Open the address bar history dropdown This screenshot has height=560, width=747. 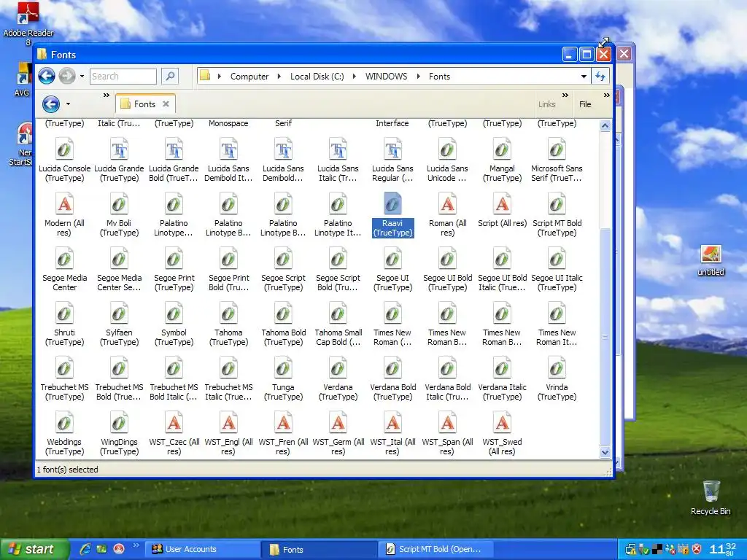(584, 76)
